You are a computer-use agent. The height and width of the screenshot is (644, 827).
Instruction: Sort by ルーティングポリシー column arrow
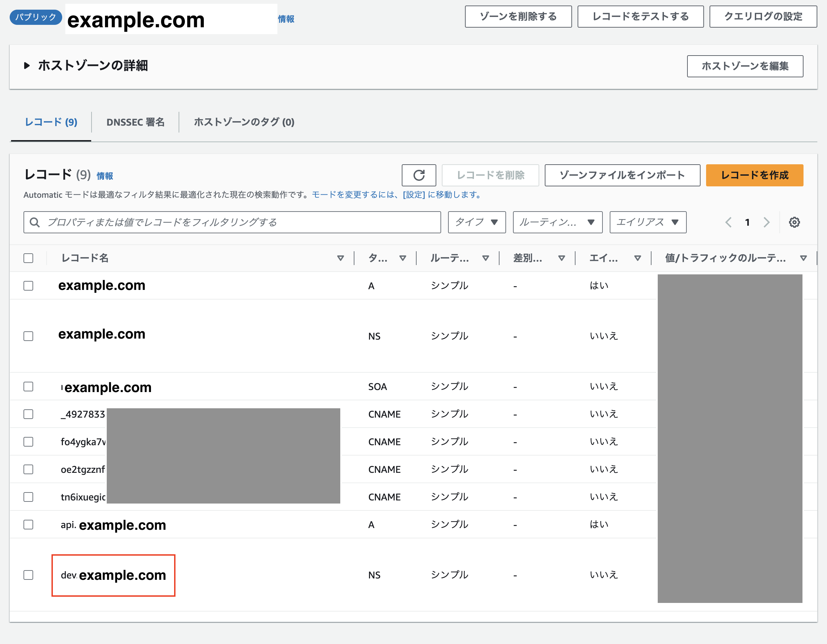[x=486, y=258]
